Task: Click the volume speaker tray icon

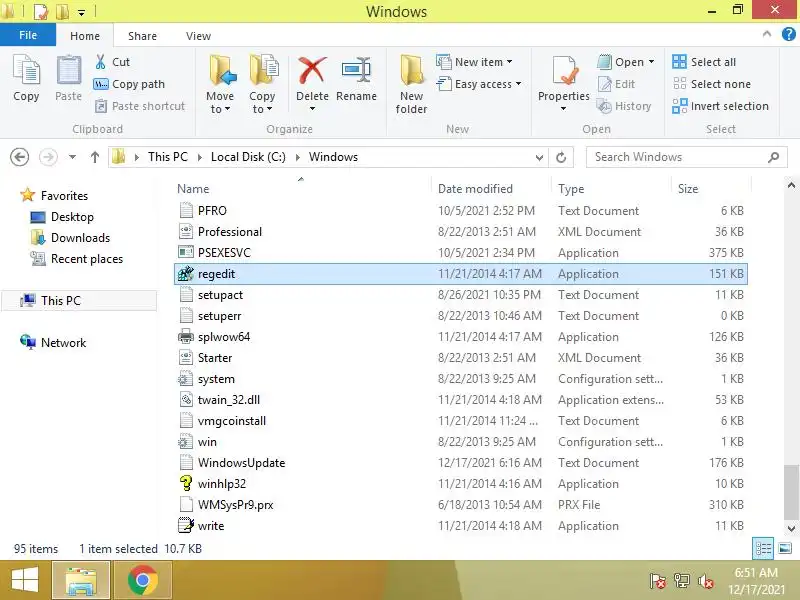Action: coord(706,581)
